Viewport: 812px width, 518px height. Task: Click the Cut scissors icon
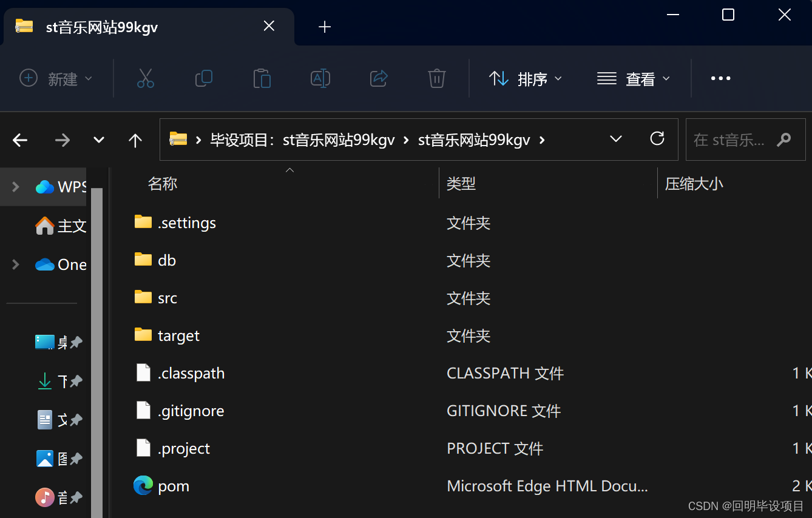(x=146, y=78)
